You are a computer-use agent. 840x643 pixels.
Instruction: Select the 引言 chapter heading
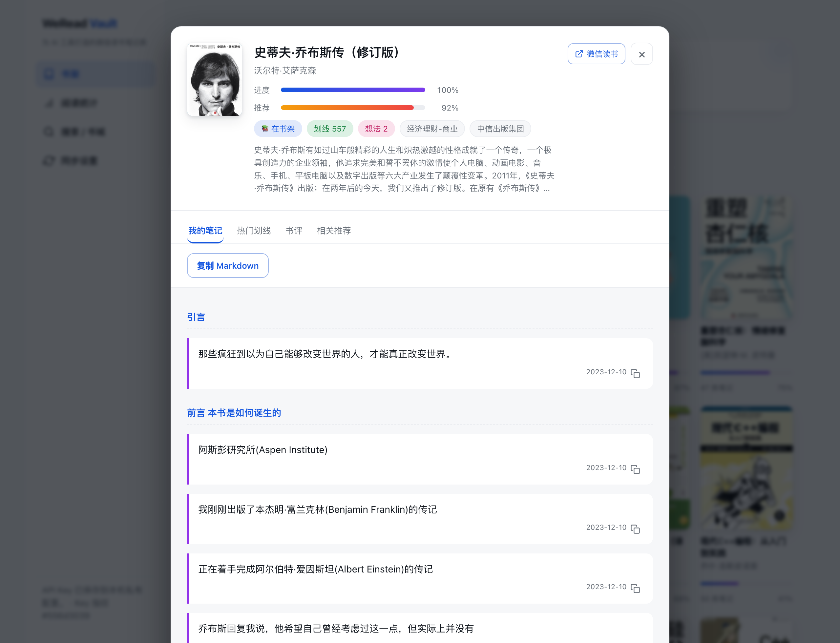(x=196, y=317)
